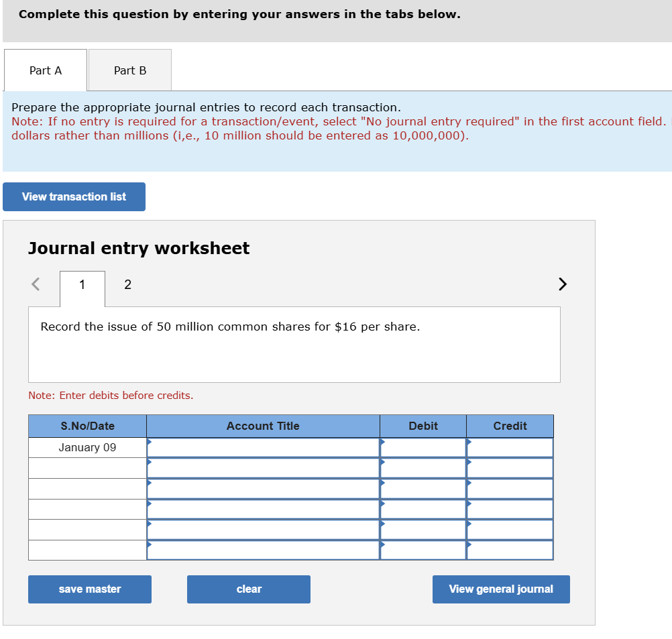Select journal entry worksheet page 1

82,284
